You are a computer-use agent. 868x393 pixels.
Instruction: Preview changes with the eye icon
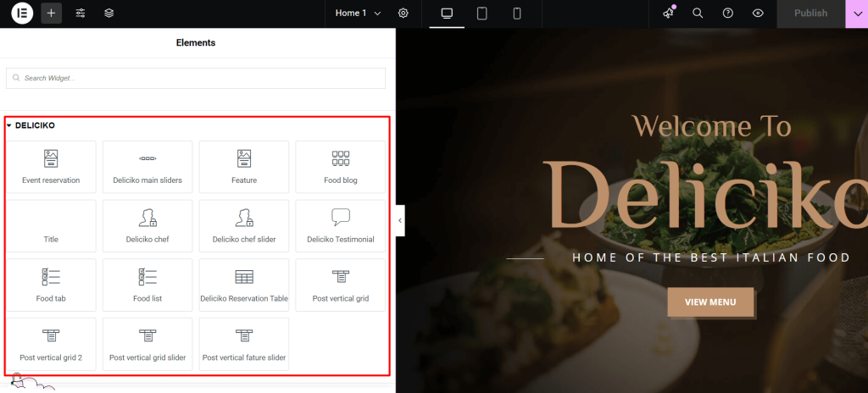point(758,14)
